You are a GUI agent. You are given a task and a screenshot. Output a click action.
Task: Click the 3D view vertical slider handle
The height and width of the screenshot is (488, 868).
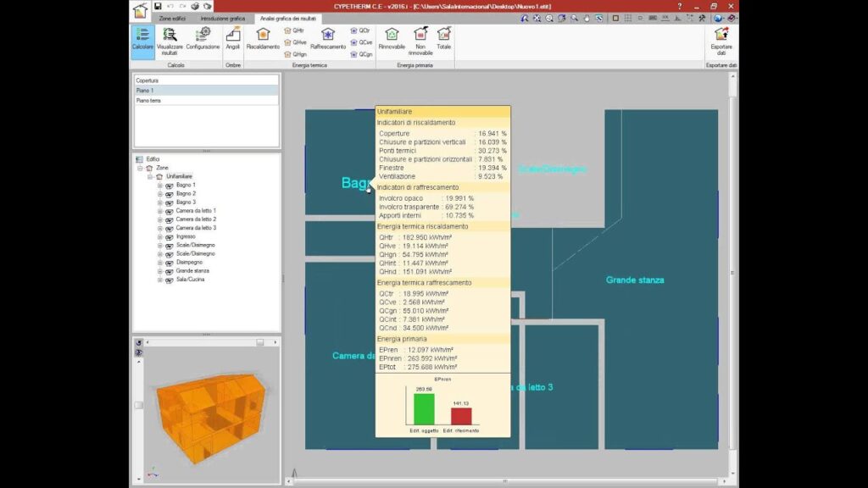pos(139,406)
